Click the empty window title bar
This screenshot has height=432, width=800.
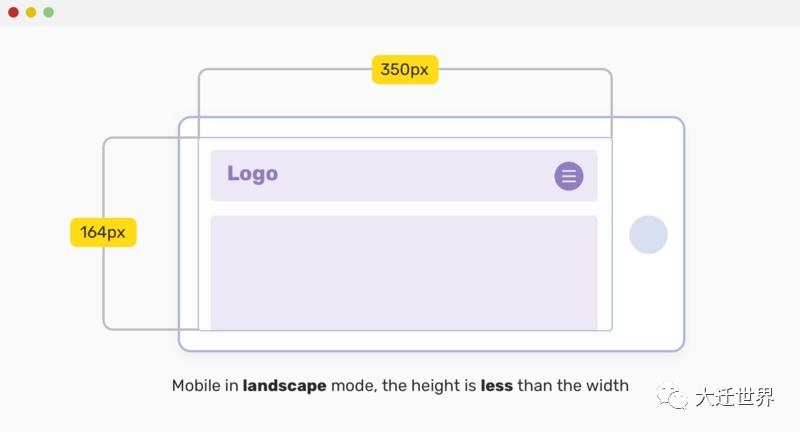(400, 12)
